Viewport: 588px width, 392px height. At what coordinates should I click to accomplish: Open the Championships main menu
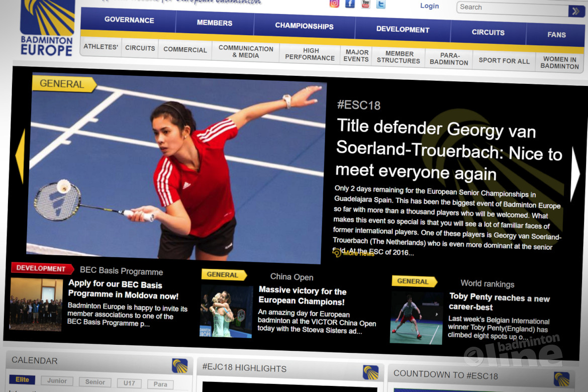(x=304, y=26)
